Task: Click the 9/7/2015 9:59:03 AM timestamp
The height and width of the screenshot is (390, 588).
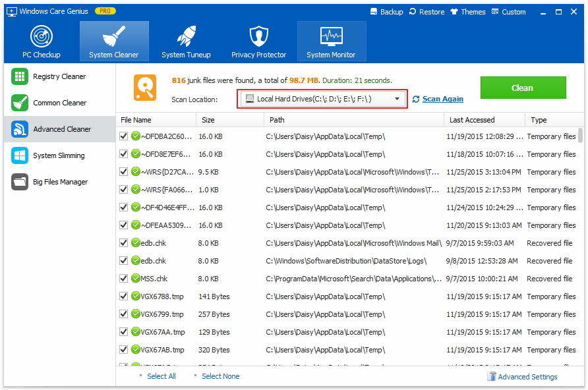Action: tap(480, 243)
